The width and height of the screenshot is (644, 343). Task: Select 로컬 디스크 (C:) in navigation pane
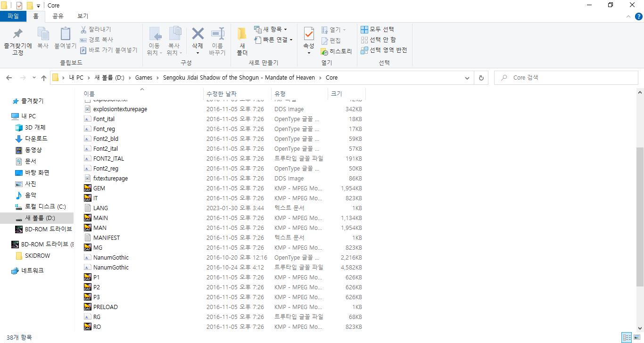pyautogui.click(x=45, y=206)
